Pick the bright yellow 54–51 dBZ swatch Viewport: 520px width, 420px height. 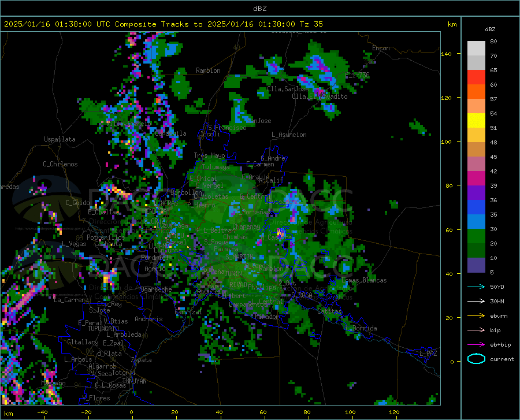(476, 121)
